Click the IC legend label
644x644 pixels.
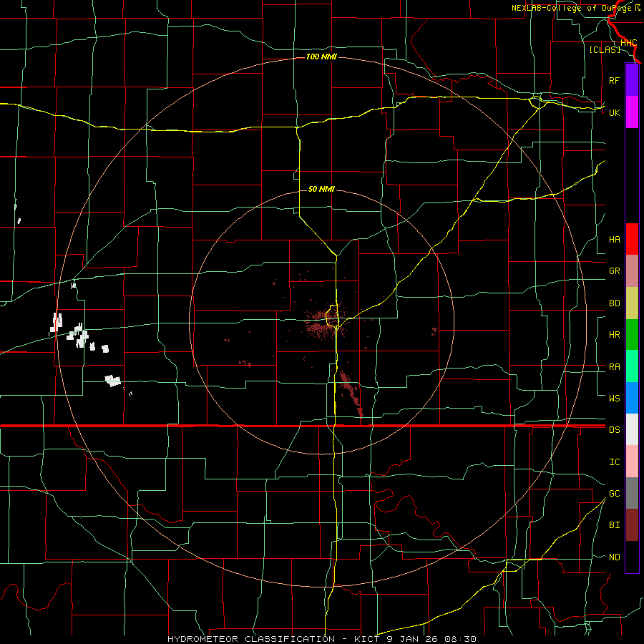click(x=614, y=462)
